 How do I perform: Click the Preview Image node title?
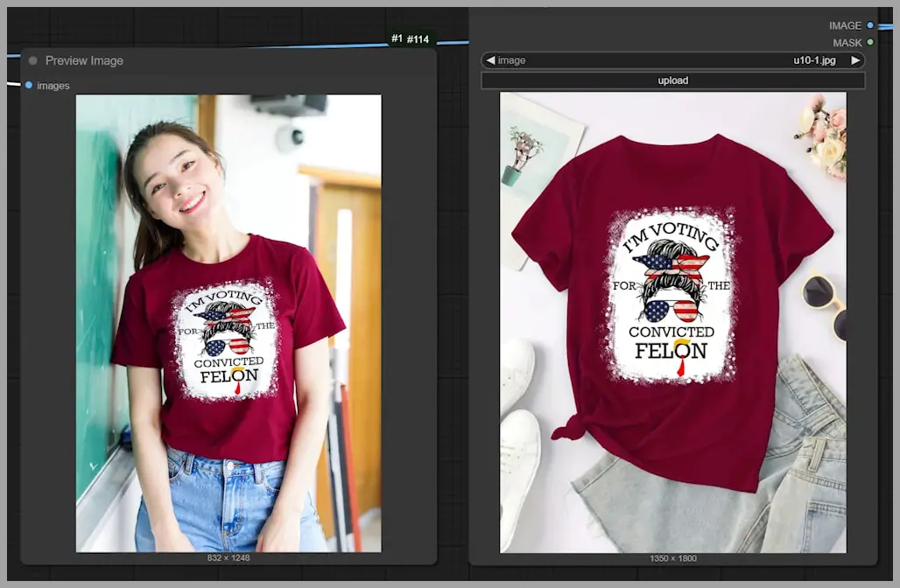point(84,60)
